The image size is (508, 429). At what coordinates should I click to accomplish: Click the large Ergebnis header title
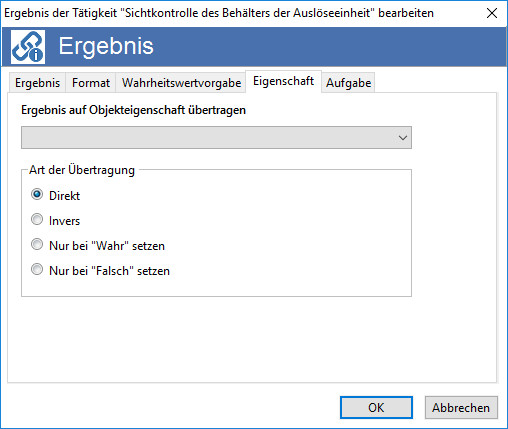tap(106, 46)
